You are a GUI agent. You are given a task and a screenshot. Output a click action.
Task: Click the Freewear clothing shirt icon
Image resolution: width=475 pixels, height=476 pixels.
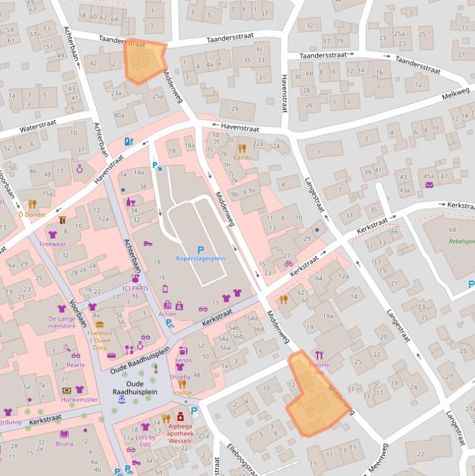coord(53,234)
